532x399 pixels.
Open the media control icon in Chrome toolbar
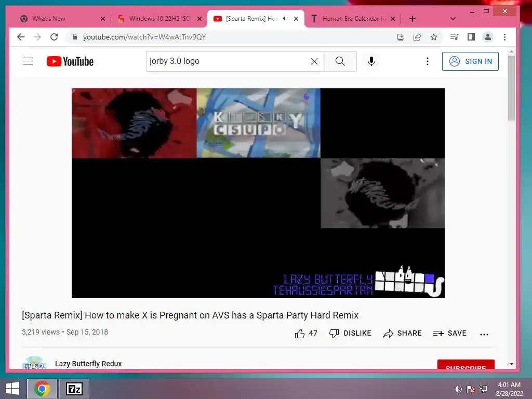(454, 37)
